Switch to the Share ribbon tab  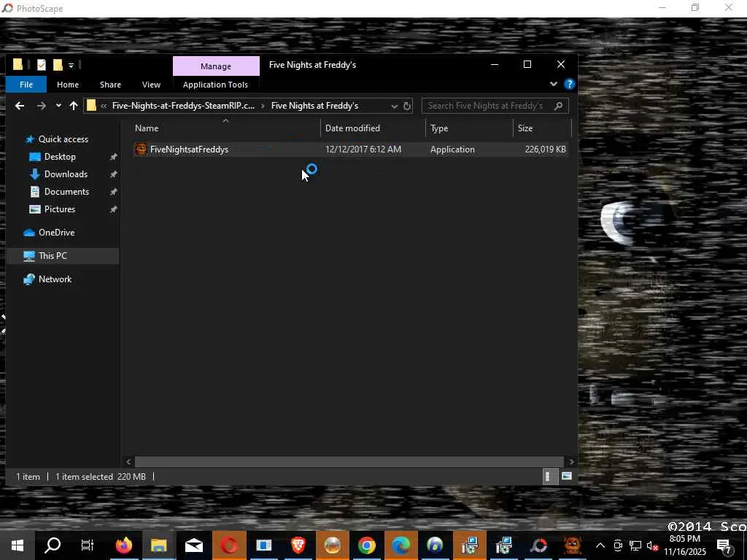pyautogui.click(x=110, y=85)
